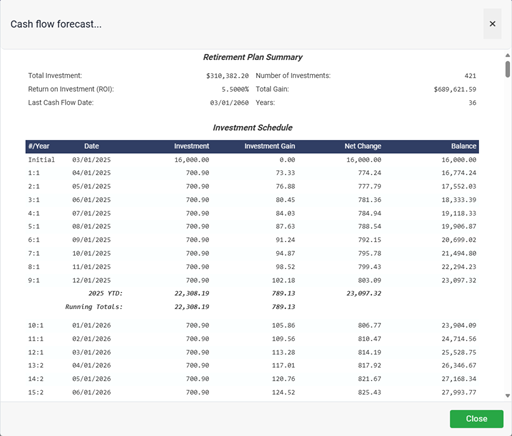
Task: Click the Date column header
Action: [x=91, y=146]
